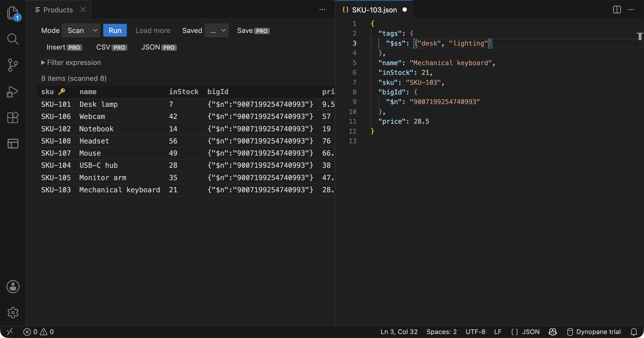Screen dimensions: 644x338
Task: Click the JSON PRO export button
Action: coord(159,47)
